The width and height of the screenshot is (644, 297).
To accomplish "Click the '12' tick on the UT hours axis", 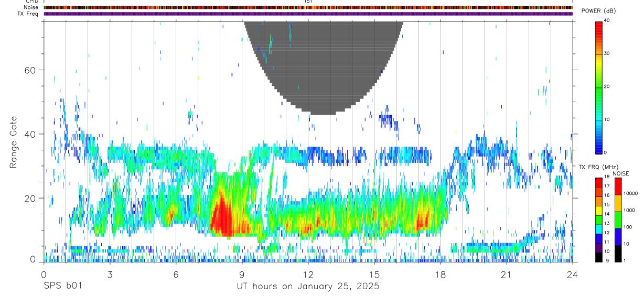I will pos(308,274).
